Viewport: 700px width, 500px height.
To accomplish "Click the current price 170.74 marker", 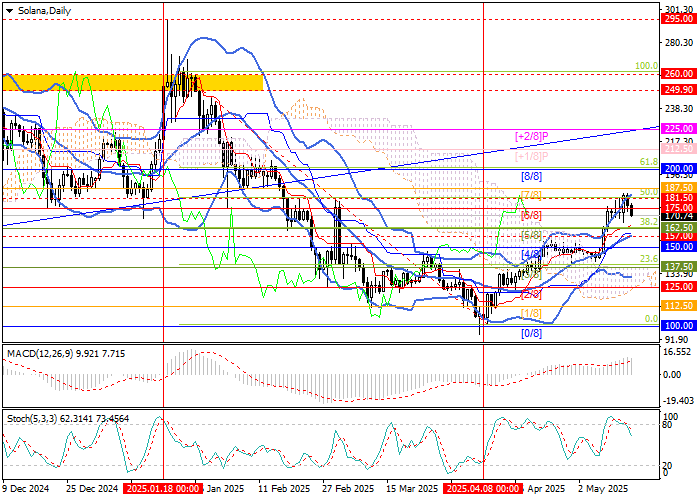I will coord(678,216).
